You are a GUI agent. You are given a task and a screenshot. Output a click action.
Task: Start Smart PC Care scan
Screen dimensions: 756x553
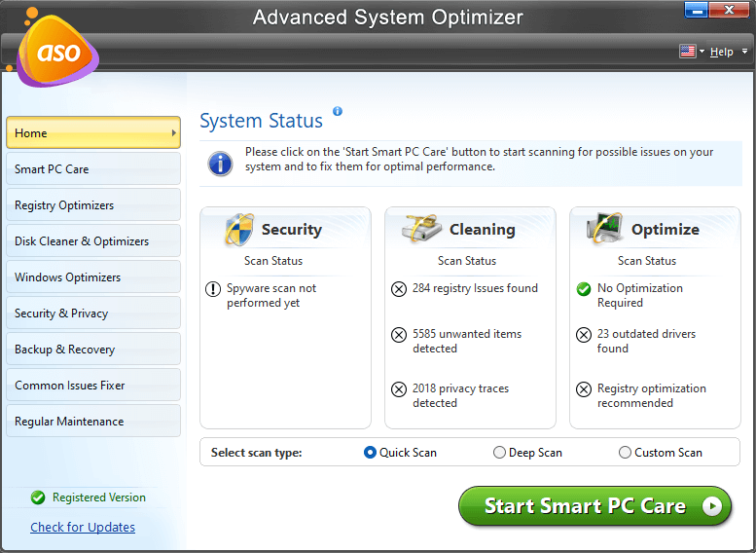(594, 506)
